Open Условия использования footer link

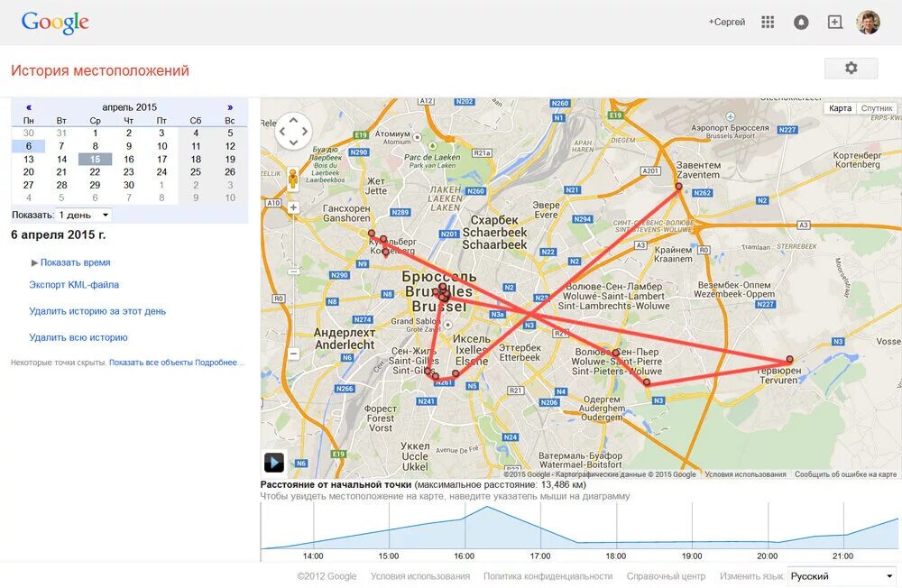click(x=420, y=576)
